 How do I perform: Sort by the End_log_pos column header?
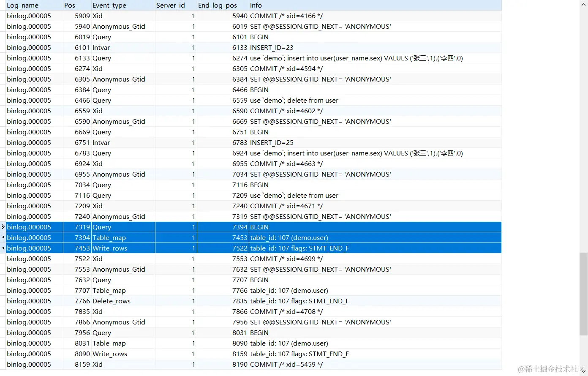click(x=223, y=5)
